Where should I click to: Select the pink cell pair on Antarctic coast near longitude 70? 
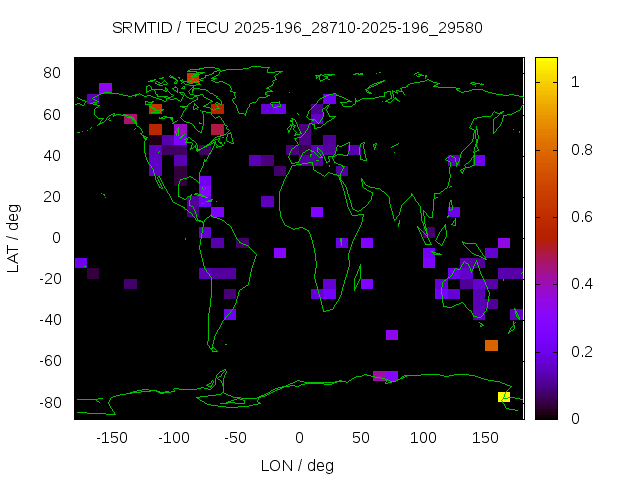click(x=385, y=376)
